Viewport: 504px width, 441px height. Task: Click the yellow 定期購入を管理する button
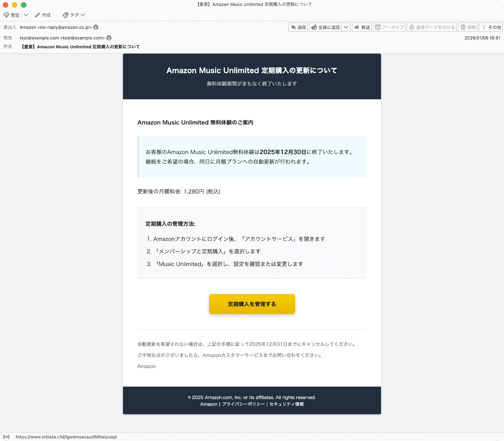(252, 304)
